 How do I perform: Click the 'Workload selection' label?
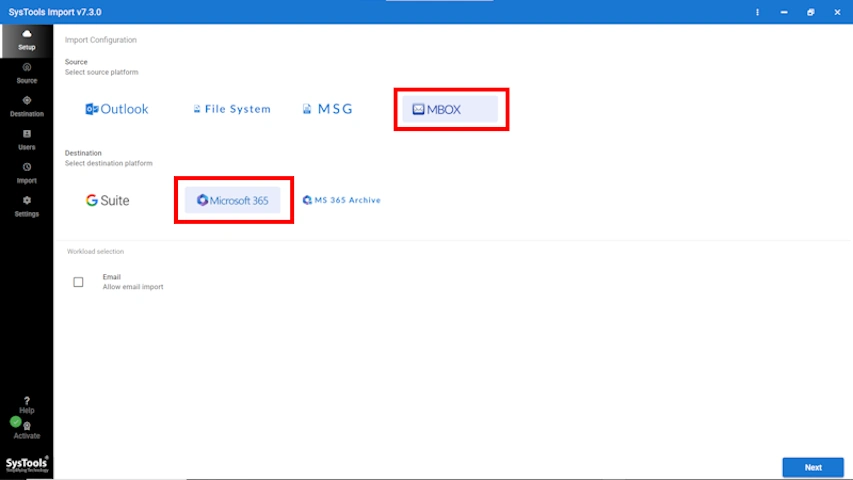coord(95,251)
